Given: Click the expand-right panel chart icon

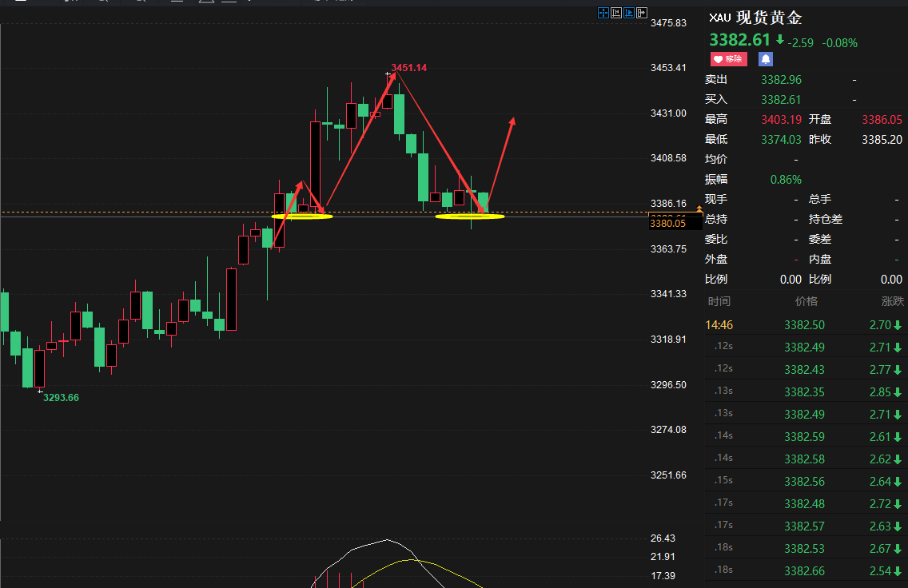Looking at the screenshot, I should [x=642, y=13].
